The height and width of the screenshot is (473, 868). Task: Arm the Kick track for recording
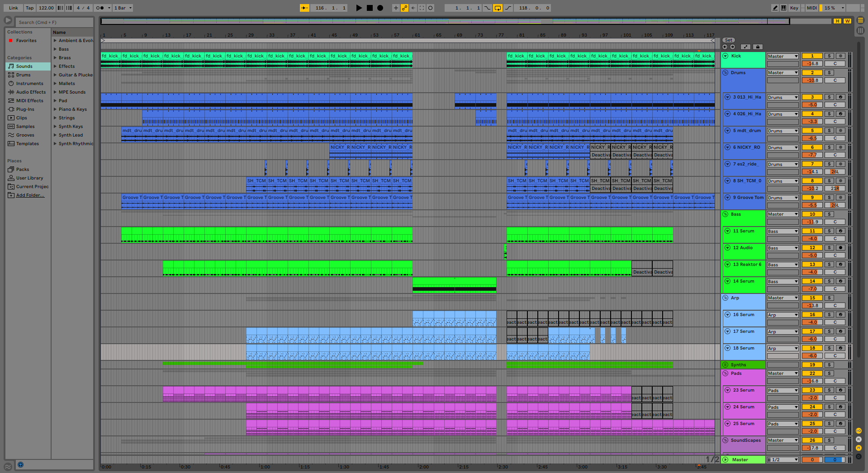[x=840, y=56]
